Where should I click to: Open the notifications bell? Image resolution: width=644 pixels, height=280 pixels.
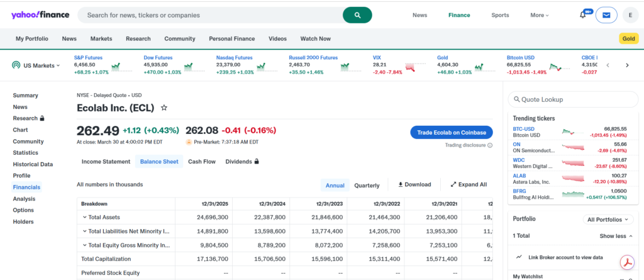pyautogui.click(x=583, y=15)
